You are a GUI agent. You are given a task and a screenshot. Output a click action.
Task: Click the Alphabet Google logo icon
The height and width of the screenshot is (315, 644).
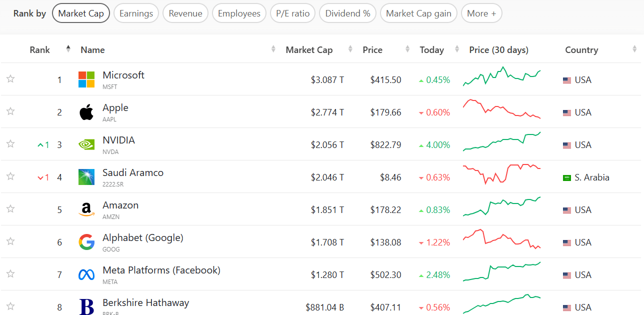click(86, 242)
